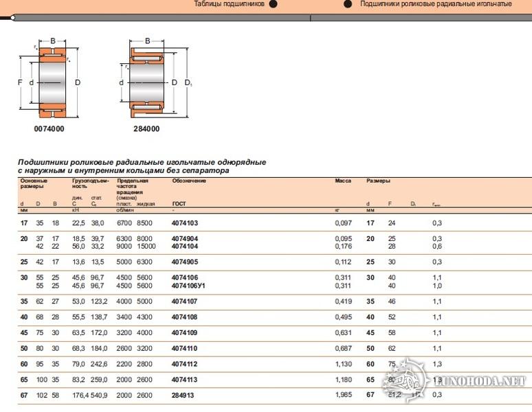Click static load value 172,0
The image size is (532, 412).
click(x=99, y=333)
